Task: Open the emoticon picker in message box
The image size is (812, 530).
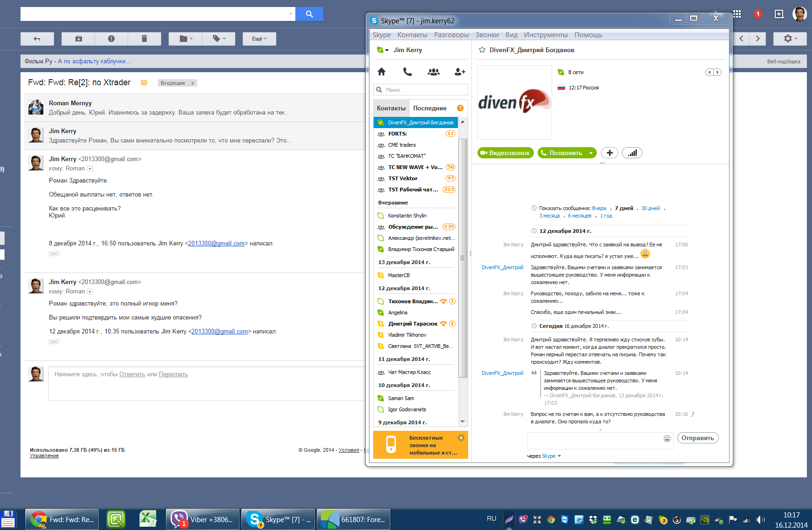Action: 667,439
